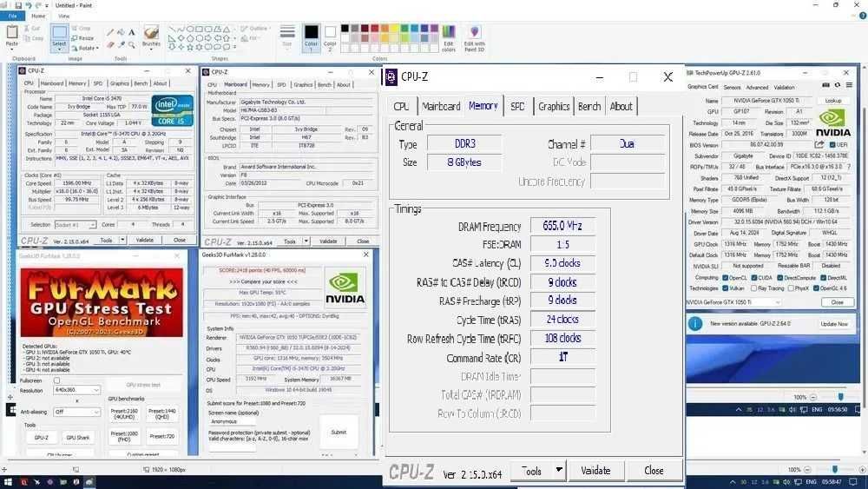Toggle the Vulkan checkbox in GPU-Z

pos(725,288)
